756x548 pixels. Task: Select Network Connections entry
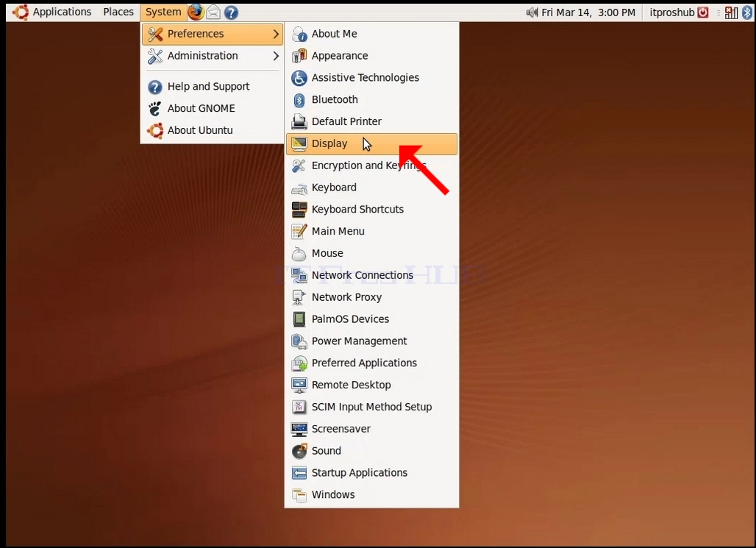coord(371,275)
